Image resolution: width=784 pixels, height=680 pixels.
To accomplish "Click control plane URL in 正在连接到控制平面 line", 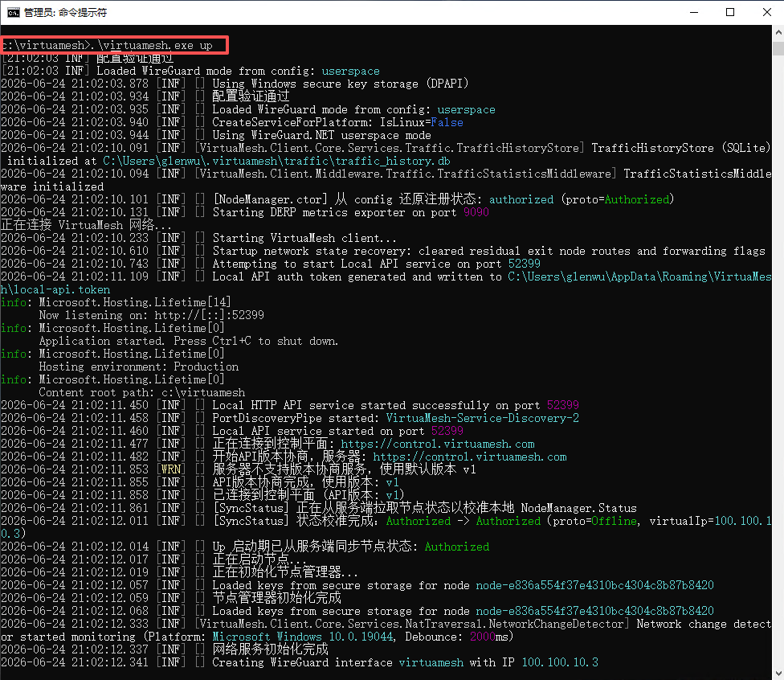I will (x=438, y=444).
